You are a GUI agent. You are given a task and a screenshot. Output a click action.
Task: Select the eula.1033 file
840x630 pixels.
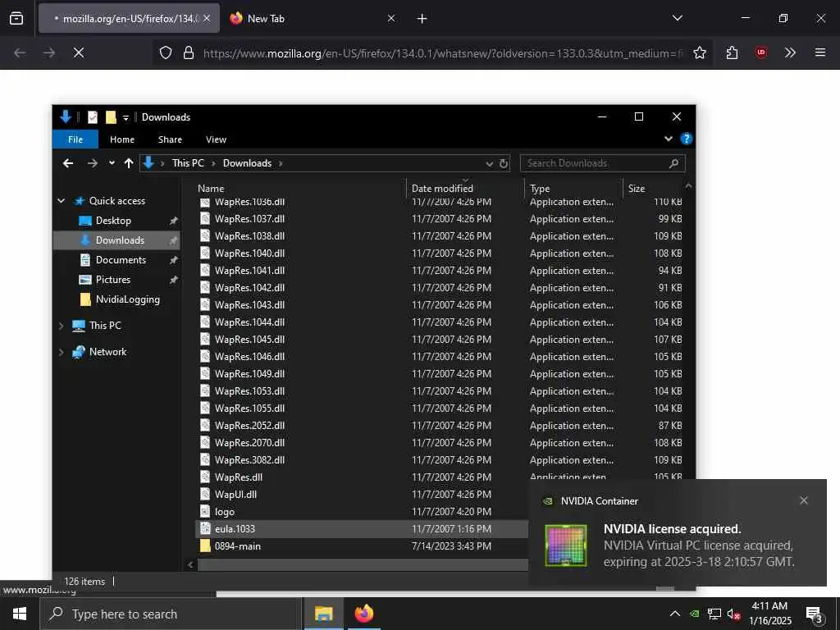coord(235,529)
